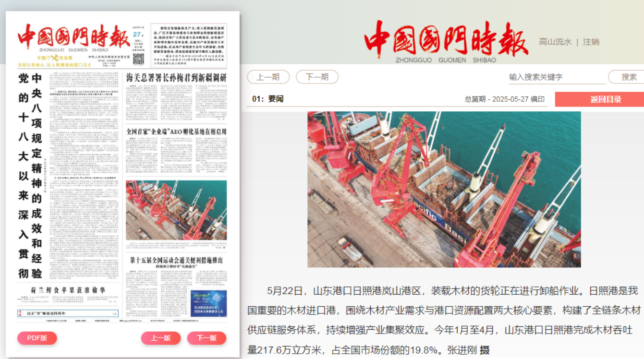Open article 第十五届全国运动会通关便利措施推出

click(x=177, y=261)
